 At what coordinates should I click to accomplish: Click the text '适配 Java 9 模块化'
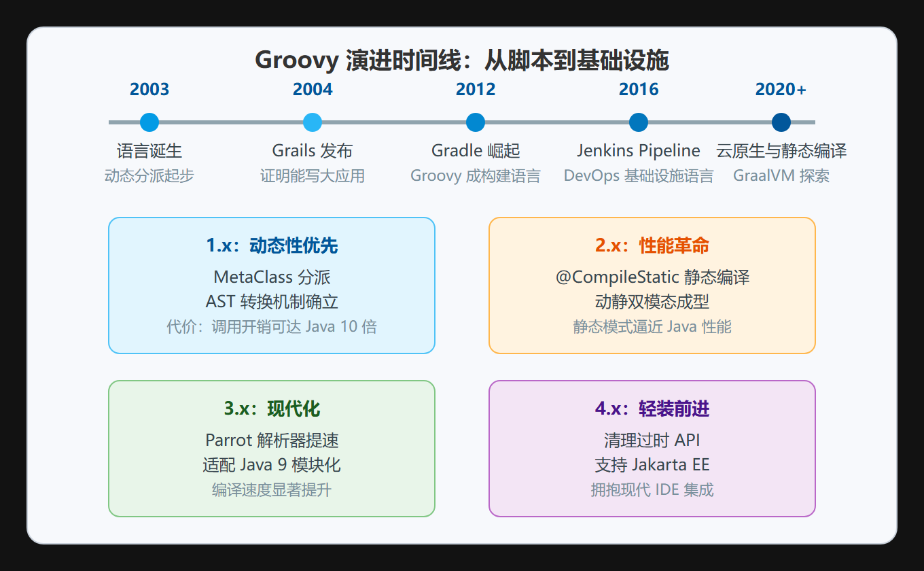tap(272, 465)
